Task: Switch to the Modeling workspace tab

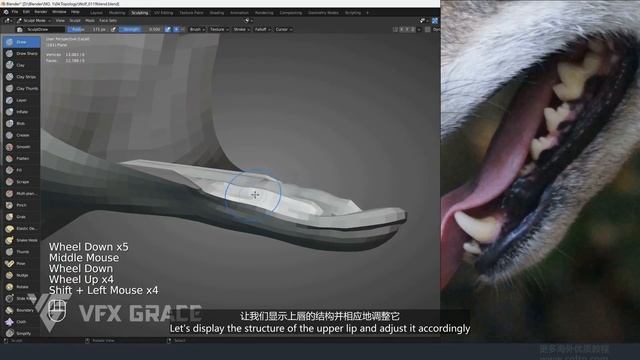Action: (x=117, y=13)
